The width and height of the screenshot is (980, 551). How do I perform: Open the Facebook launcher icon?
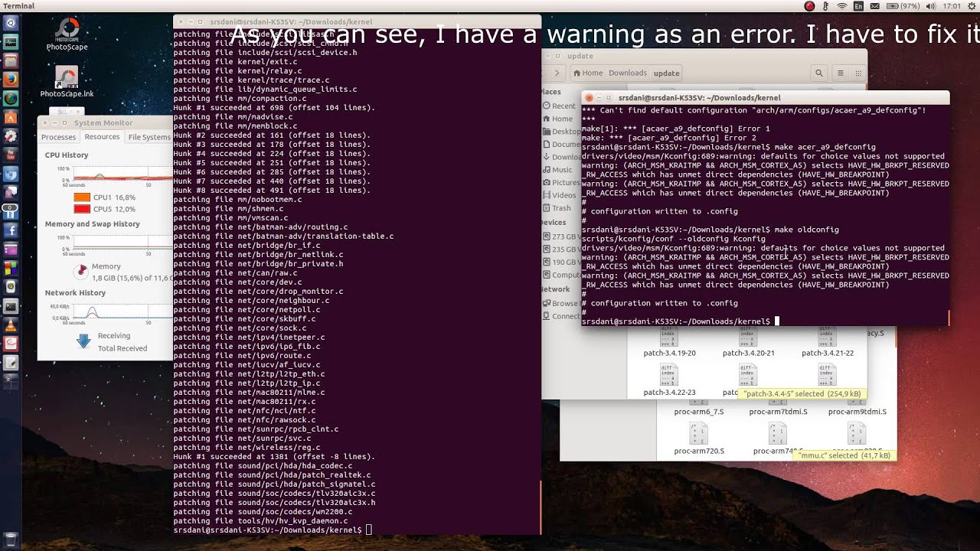(11, 230)
